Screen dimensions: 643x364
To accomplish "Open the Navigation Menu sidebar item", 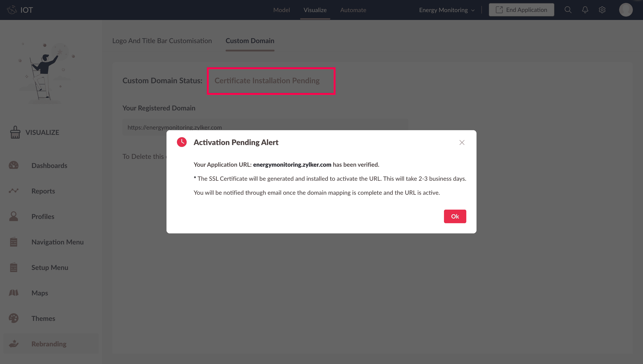I will pyautogui.click(x=57, y=242).
